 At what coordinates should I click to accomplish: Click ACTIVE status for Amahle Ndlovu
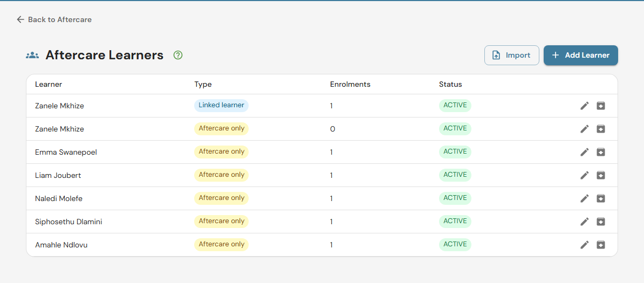tap(455, 244)
